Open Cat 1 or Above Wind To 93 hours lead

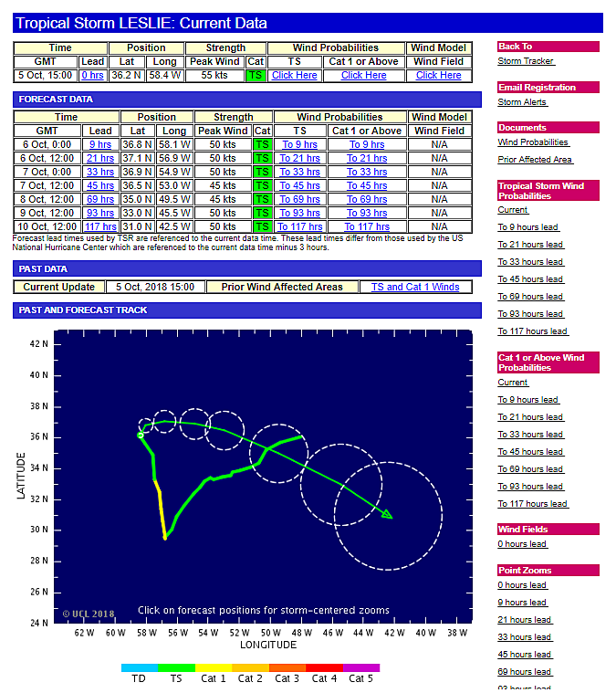[531, 486]
